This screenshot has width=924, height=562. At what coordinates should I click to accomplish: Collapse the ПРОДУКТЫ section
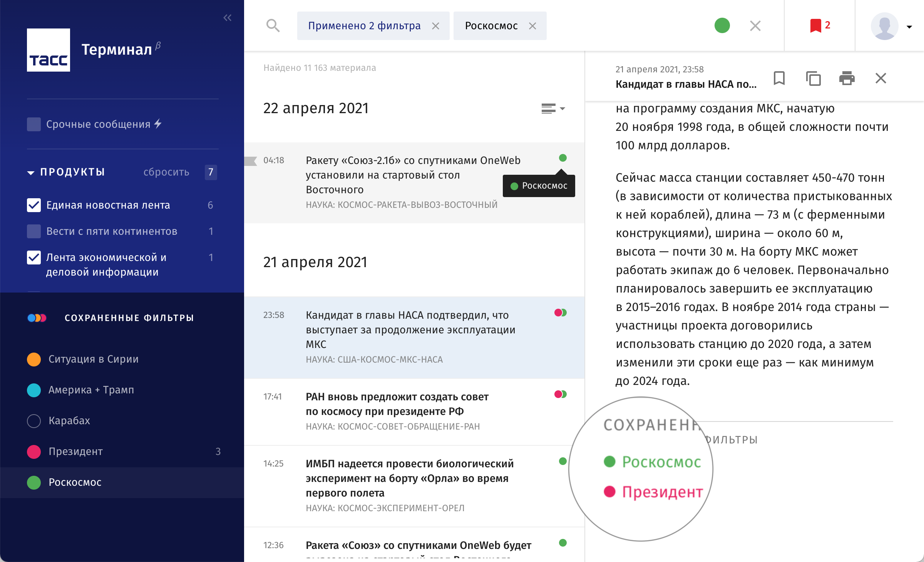(x=31, y=172)
